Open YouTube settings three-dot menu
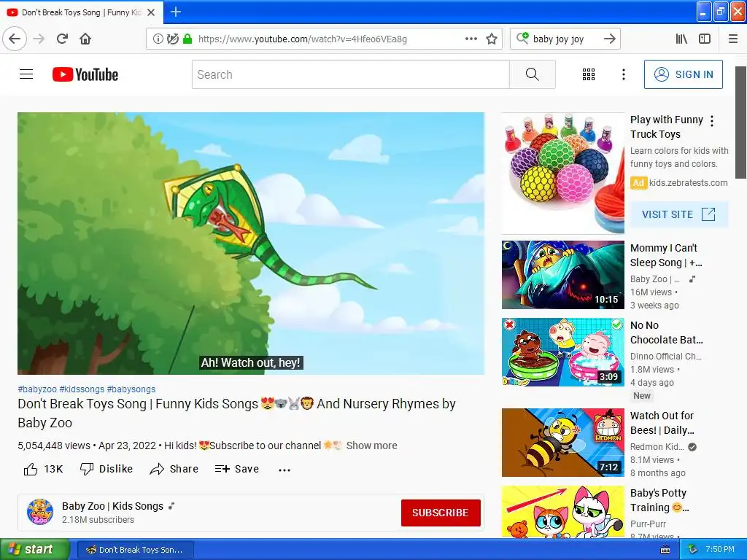The height and width of the screenshot is (560, 747). [x=623, y=74]
